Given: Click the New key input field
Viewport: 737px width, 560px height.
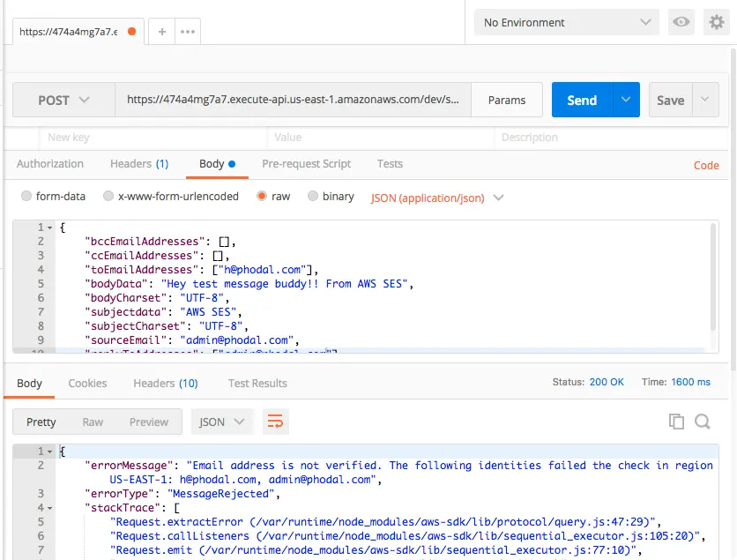Looking at the screenshot, I should [153, 138].
